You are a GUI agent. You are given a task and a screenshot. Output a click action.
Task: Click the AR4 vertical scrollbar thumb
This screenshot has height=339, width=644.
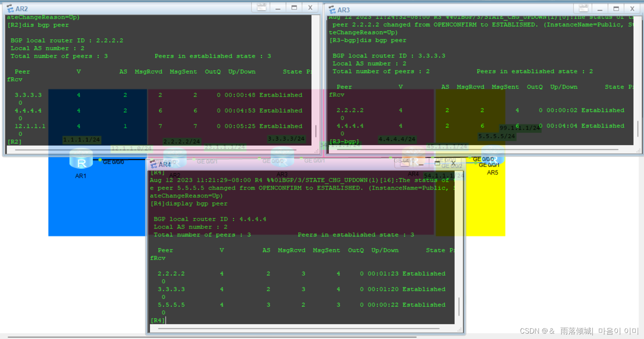click(x=459, y=306)
